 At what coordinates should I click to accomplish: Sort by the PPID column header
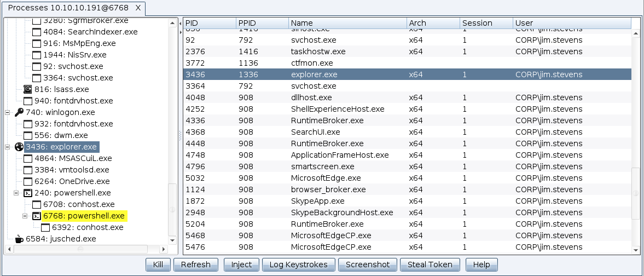[x=262, y=23]
